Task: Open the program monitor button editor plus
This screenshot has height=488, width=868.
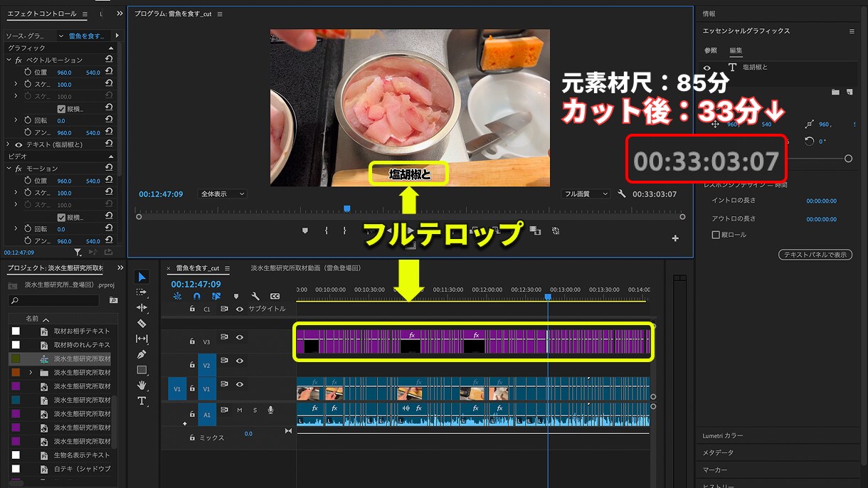Action: point(675,238)
